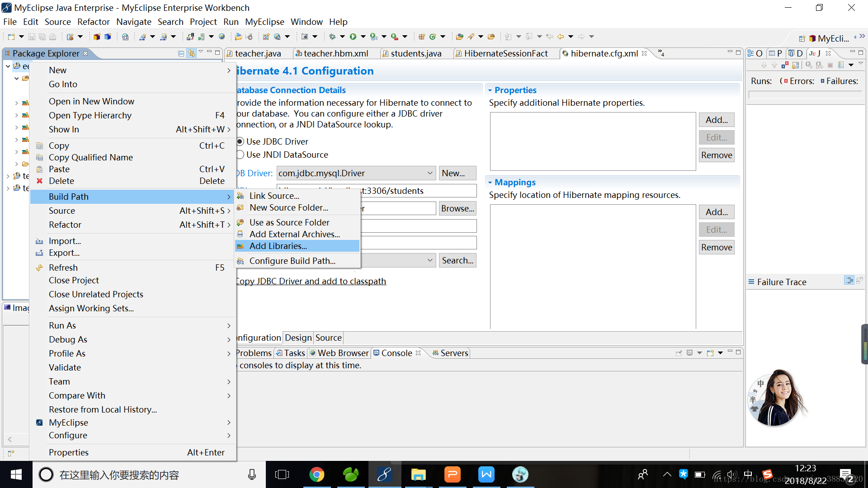Click the deploy server toolbar icon

190,37
